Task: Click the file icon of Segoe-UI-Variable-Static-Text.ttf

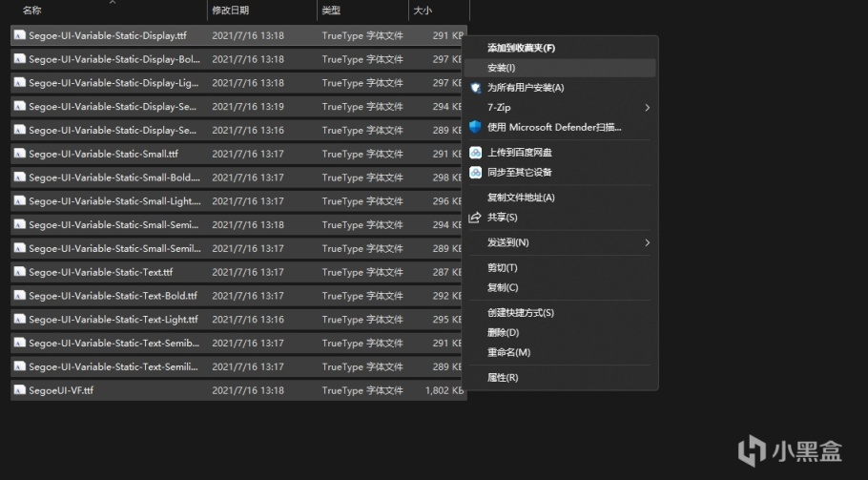Action: click(x=20, y=272)
